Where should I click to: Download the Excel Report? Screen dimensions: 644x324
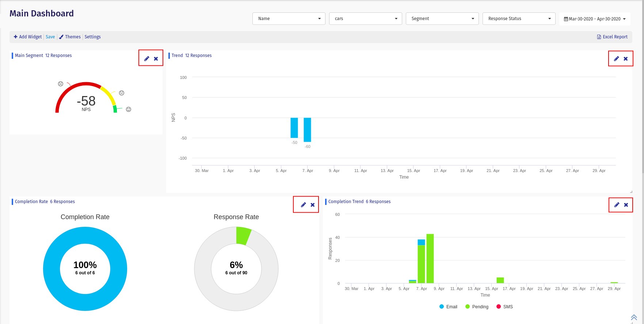[612, 37]
